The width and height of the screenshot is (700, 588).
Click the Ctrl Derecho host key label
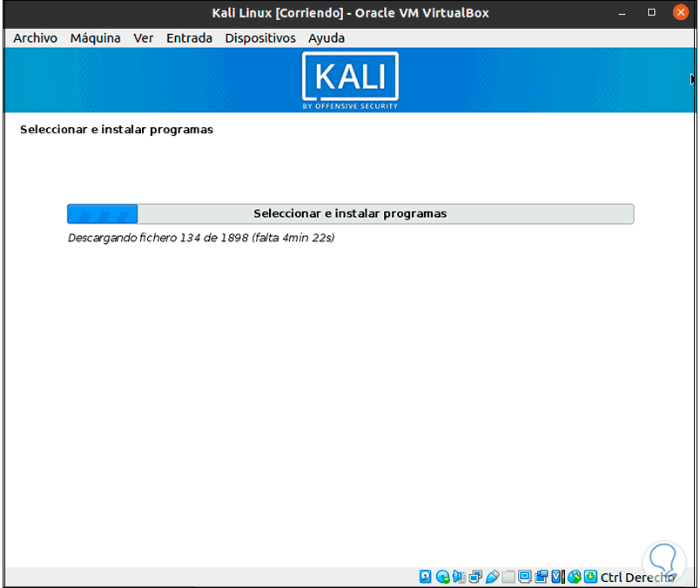(x=637, y=578)
